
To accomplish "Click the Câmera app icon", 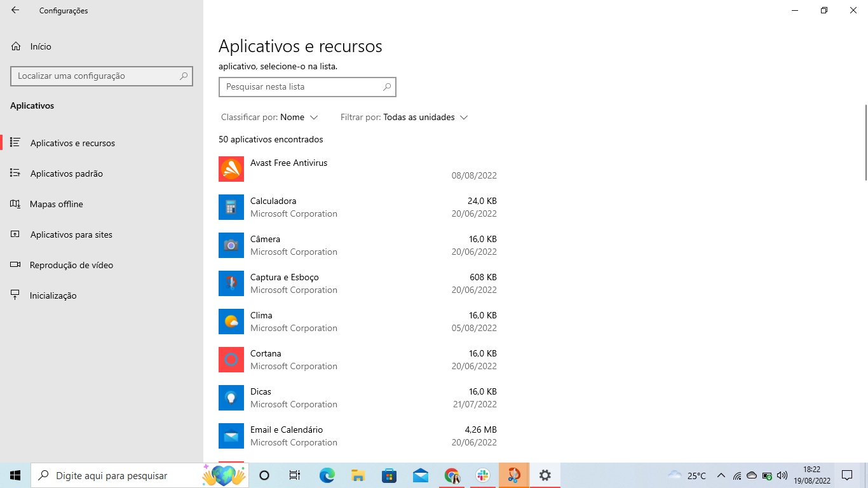I will pyautogui.click(x=231, y=245).
